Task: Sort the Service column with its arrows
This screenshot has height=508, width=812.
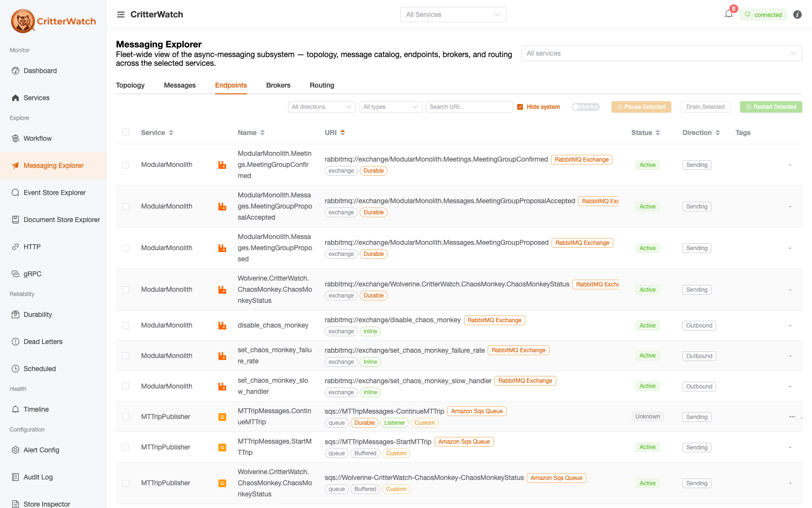Action: pos(171,133)
